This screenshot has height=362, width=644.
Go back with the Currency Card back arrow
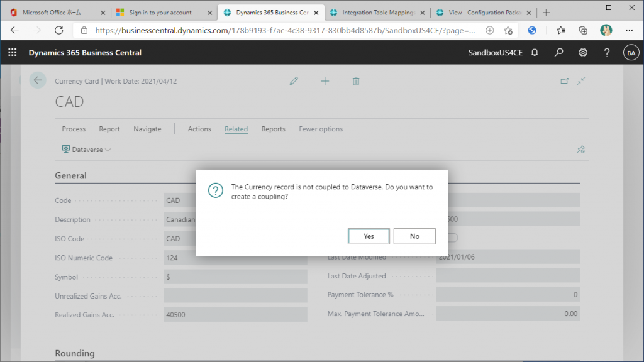tap(38, 80)
